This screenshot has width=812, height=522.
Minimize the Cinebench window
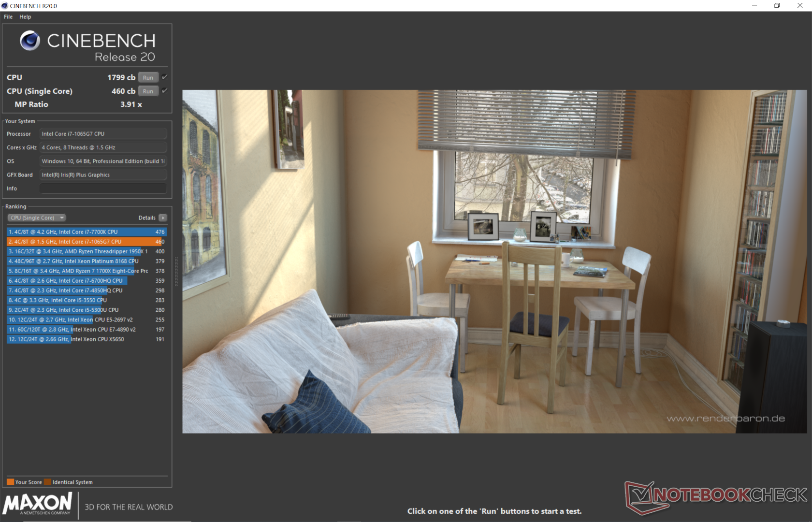pyautogui.click(x=754, y=5)
